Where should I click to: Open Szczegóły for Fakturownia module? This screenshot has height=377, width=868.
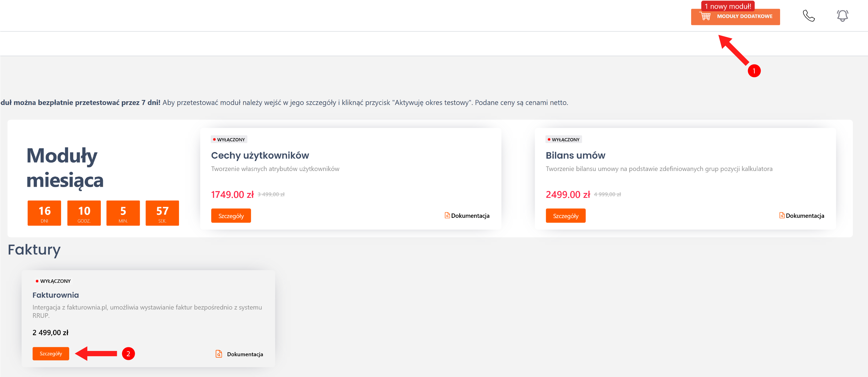(51, 353)
